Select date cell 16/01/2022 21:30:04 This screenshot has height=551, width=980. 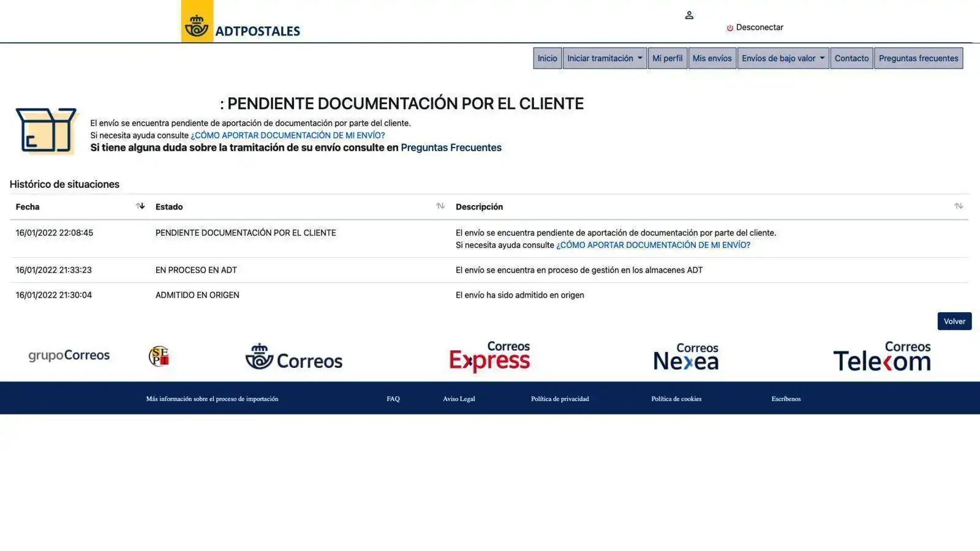click(x=54, y=295)
